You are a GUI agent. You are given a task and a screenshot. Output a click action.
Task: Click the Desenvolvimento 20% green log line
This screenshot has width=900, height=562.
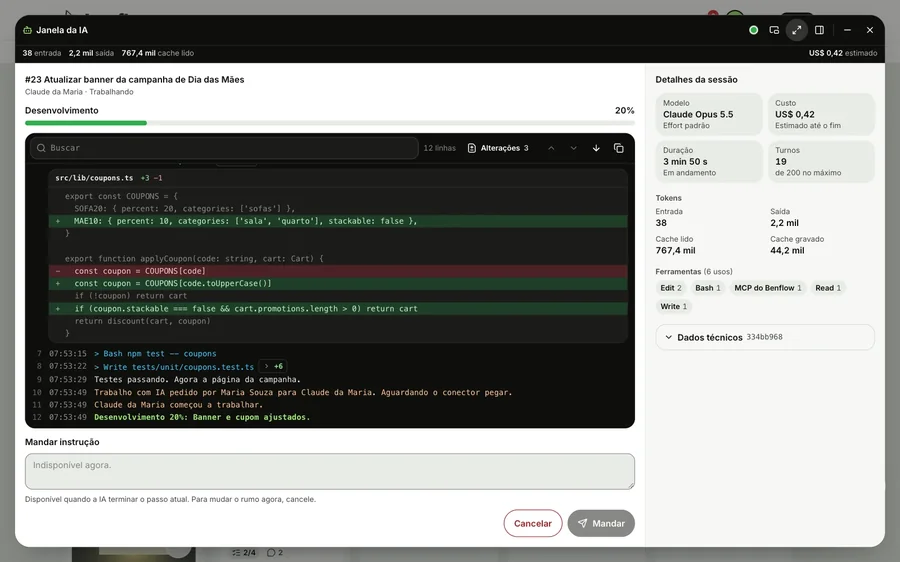[202, 417]
